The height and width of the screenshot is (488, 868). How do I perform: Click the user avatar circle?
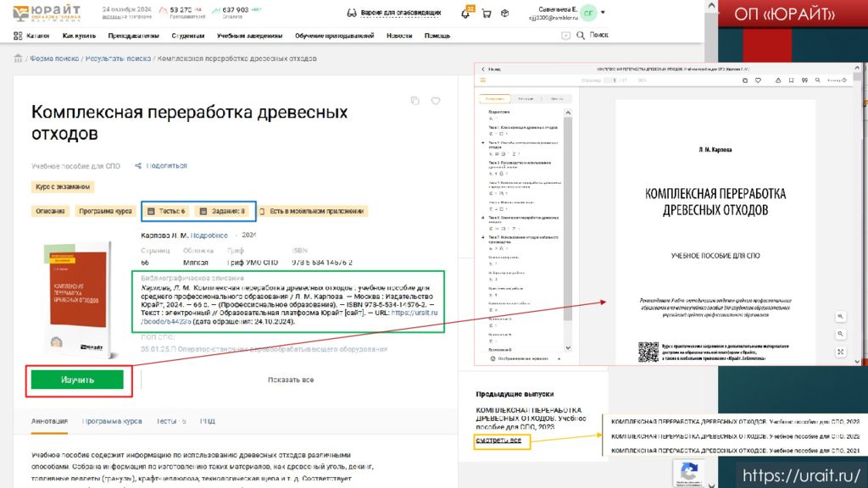[588, 13]
